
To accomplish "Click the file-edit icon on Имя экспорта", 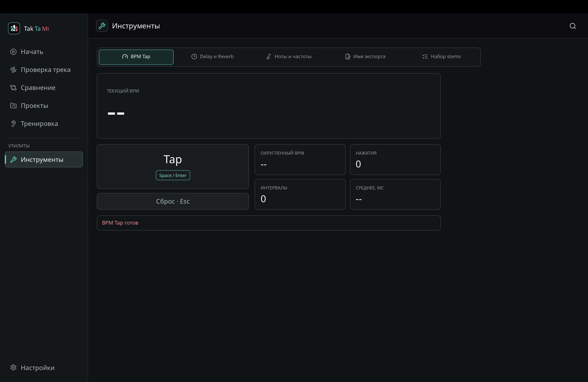I will point(348,57).
